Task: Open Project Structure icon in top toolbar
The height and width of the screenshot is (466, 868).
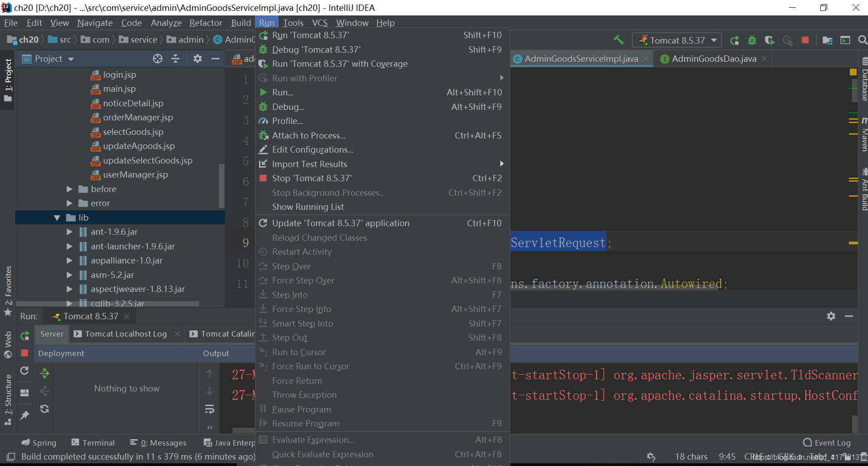Action: (828, 40)
